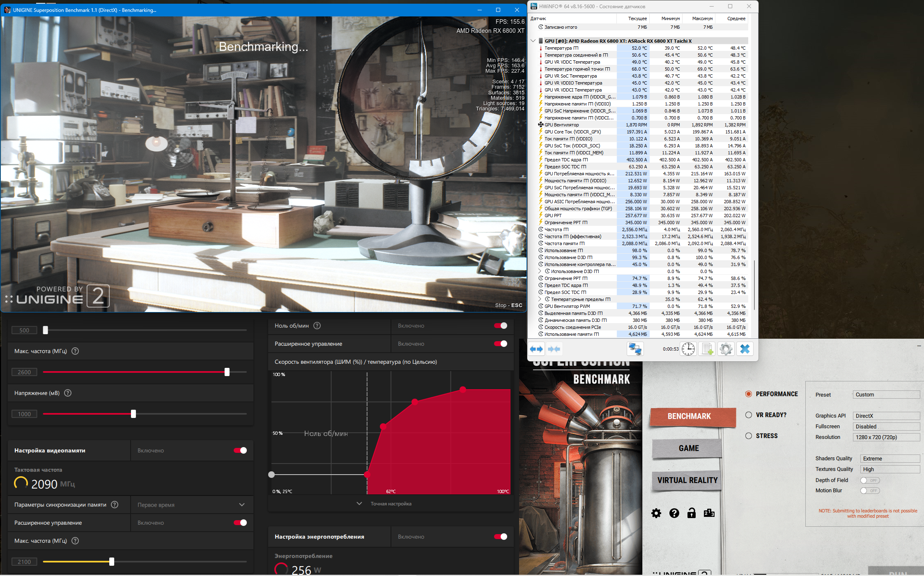Viewport: 924px width, 576px height.
Task: Disable Настройка видеопамяти toggle
Action: pyautogui.click(x=240, y=450)
